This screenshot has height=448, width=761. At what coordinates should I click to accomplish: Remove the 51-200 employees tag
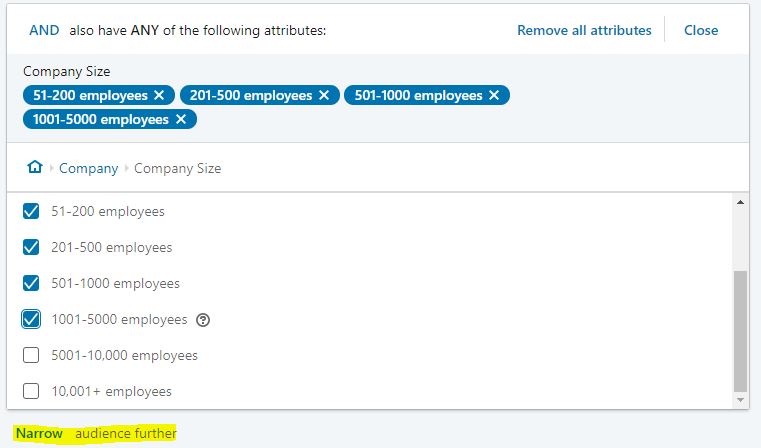[x=159, y=95]
